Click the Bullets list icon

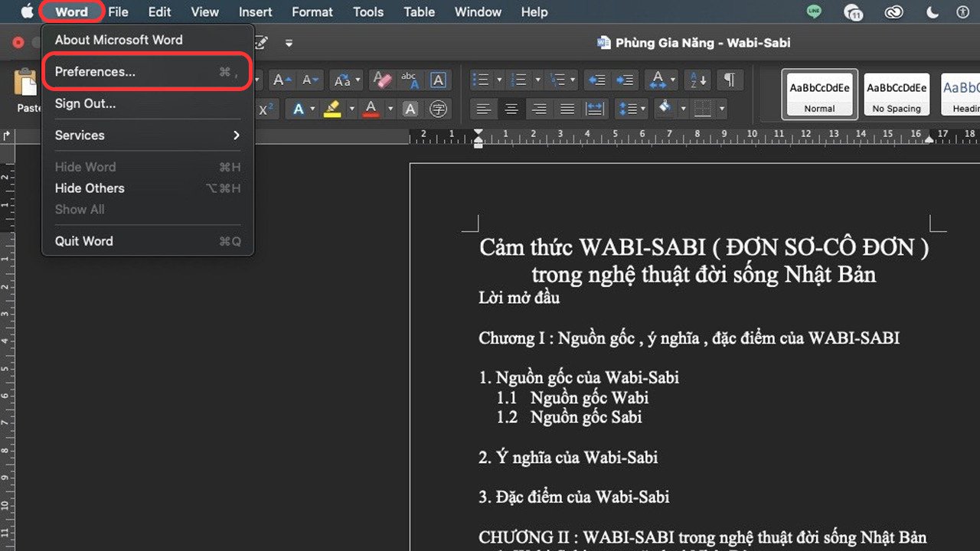(482, 80)
